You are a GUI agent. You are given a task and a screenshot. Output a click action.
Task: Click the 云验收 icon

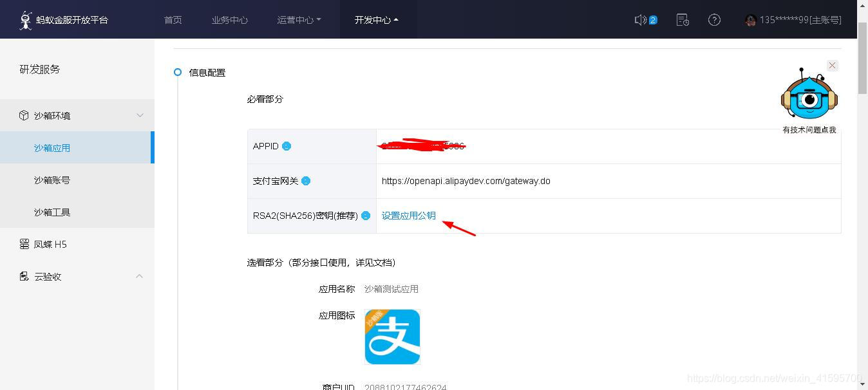coord(24,276)
